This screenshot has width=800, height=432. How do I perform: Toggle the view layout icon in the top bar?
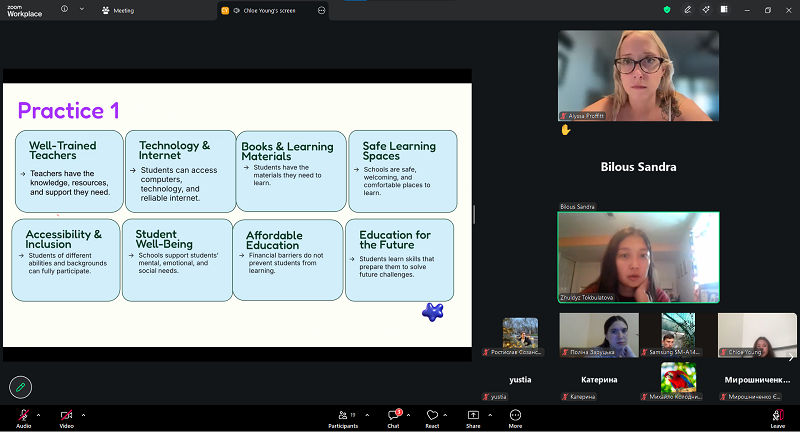724,10
